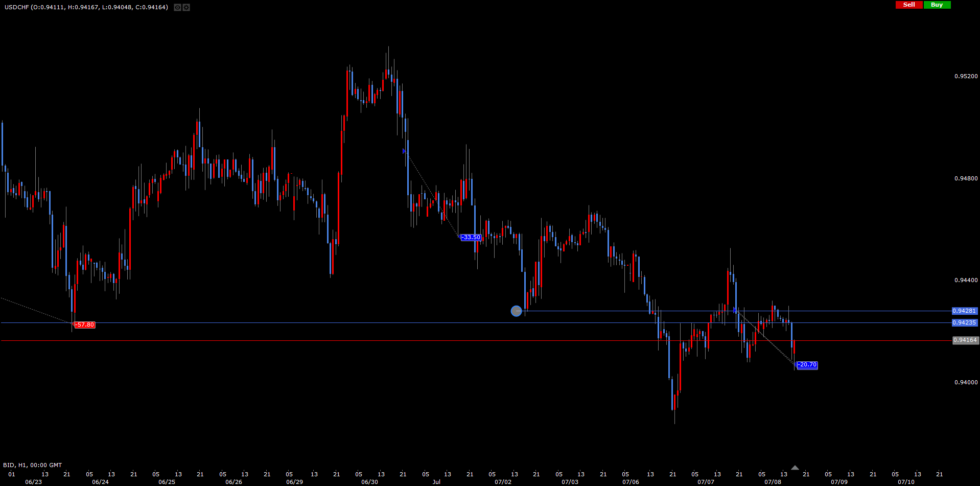Toggle chart visibility with the eye icon

tap(177, 7)
